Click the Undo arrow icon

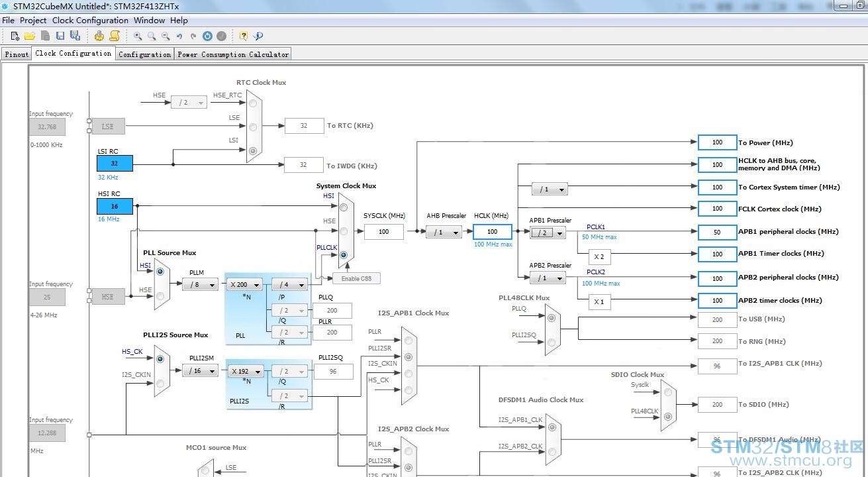[179, 36]
